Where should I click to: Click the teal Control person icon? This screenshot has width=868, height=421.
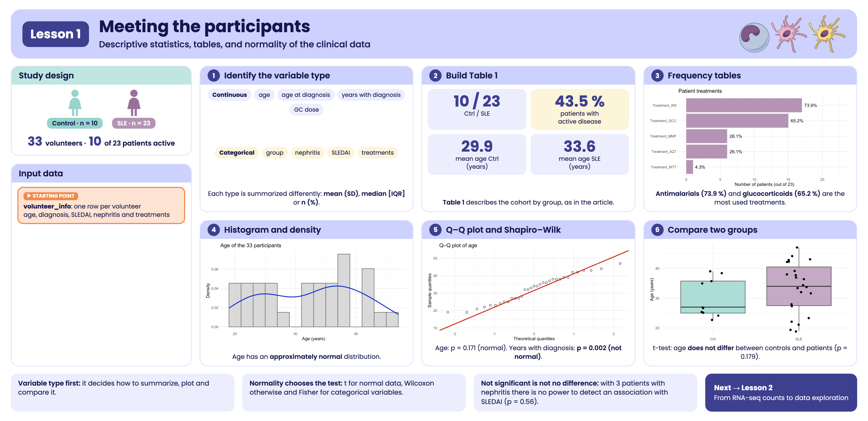pos(75,103)
